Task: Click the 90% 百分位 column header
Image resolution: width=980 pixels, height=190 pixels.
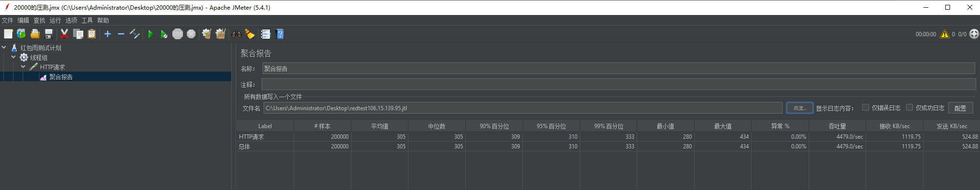Action: click(x=494, y=126)
